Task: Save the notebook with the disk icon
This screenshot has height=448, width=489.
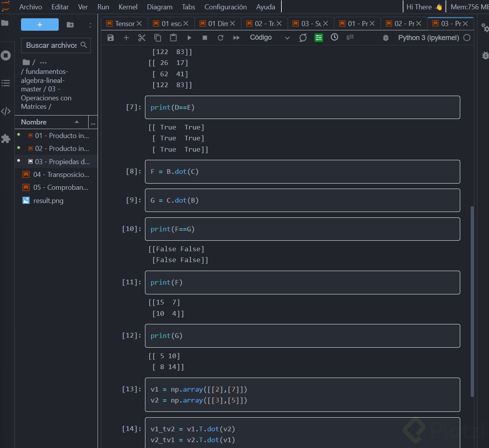Action: point(111,38)
